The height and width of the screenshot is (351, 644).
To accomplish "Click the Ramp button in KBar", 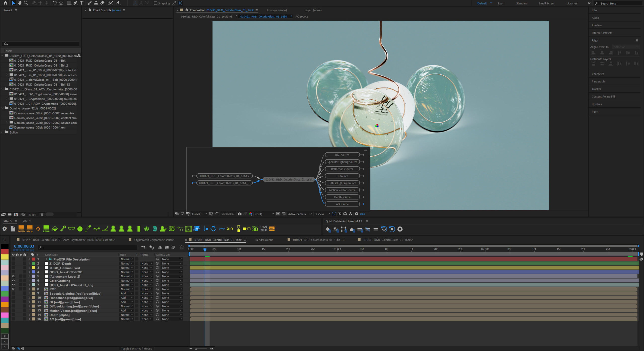I will pyautogui.click(x=46, y=229).
